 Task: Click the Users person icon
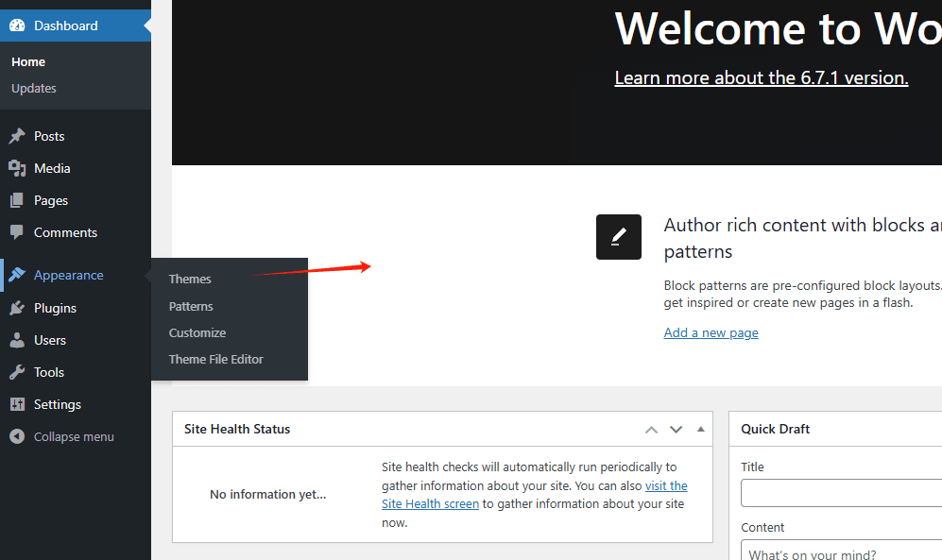[x=17, y=340]
